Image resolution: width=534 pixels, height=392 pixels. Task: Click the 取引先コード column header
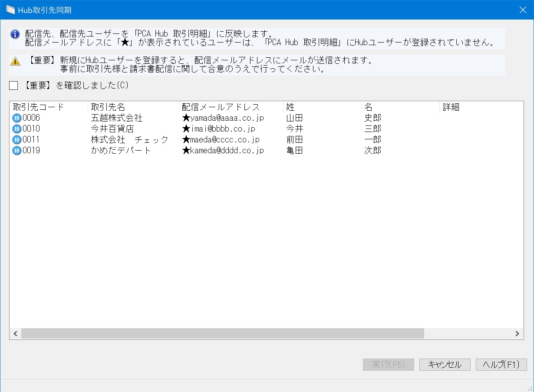click(x=49, y=107)
